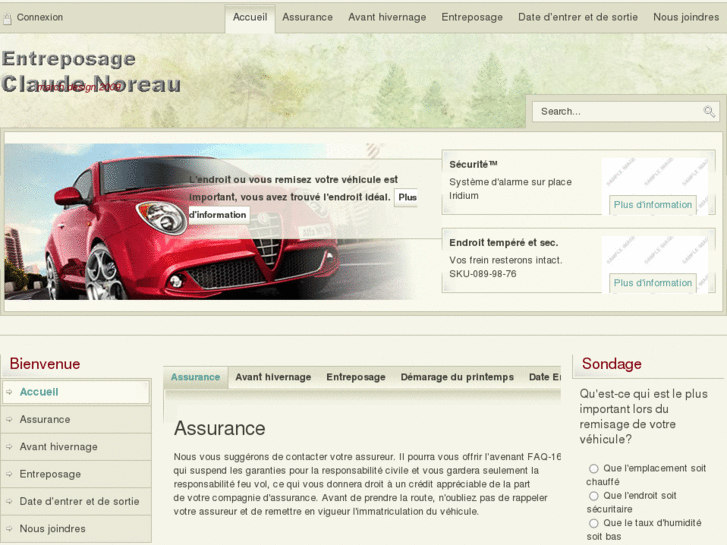Viewport: 727px width, 545px height.
Task: Switch to the Entreposage content tab
Action: 356,377
